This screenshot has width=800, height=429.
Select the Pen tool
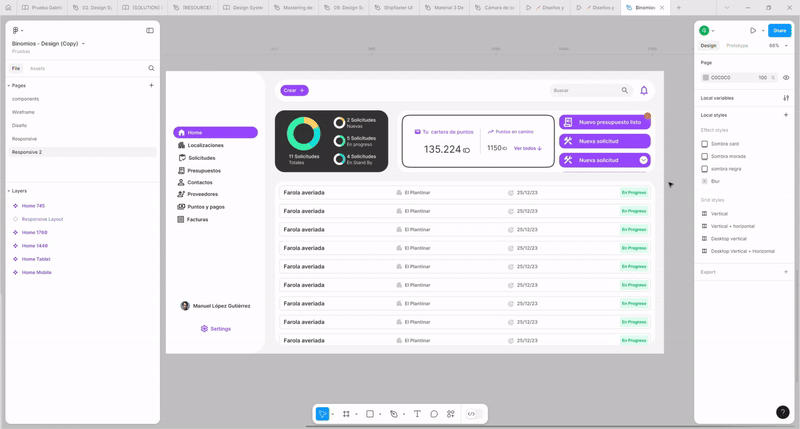click(394, 414)
